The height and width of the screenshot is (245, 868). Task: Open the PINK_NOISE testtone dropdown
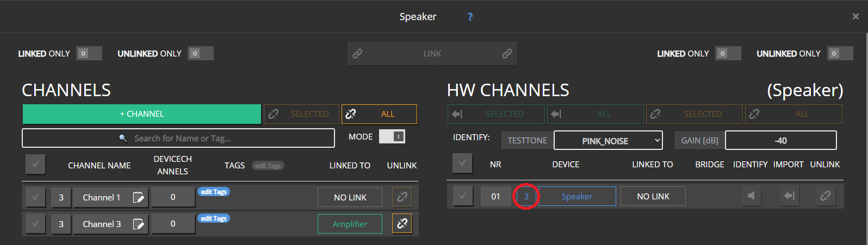[x=608, y=141]
